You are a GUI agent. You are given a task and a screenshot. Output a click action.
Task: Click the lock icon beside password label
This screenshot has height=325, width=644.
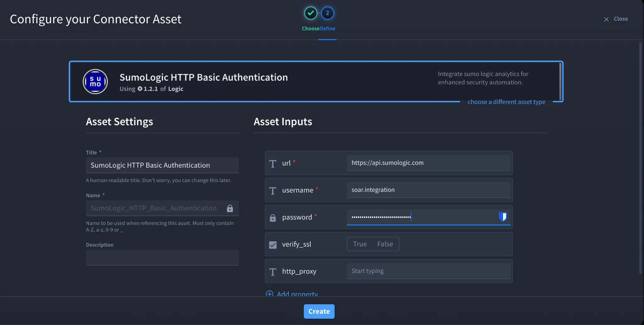click(273, 217)
